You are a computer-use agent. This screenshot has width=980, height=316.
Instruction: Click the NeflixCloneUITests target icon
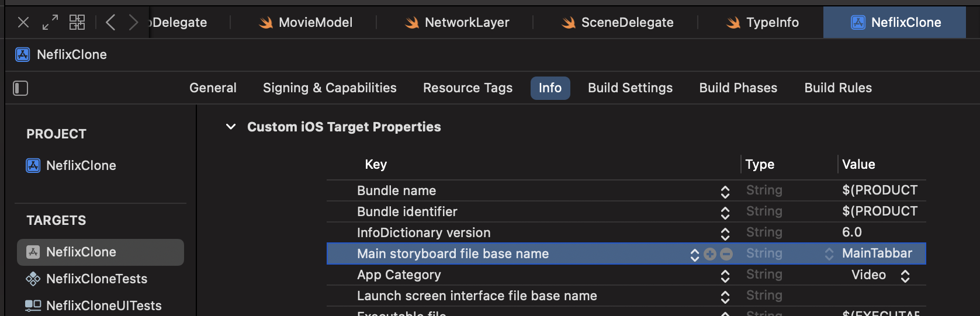click(33, 305)
